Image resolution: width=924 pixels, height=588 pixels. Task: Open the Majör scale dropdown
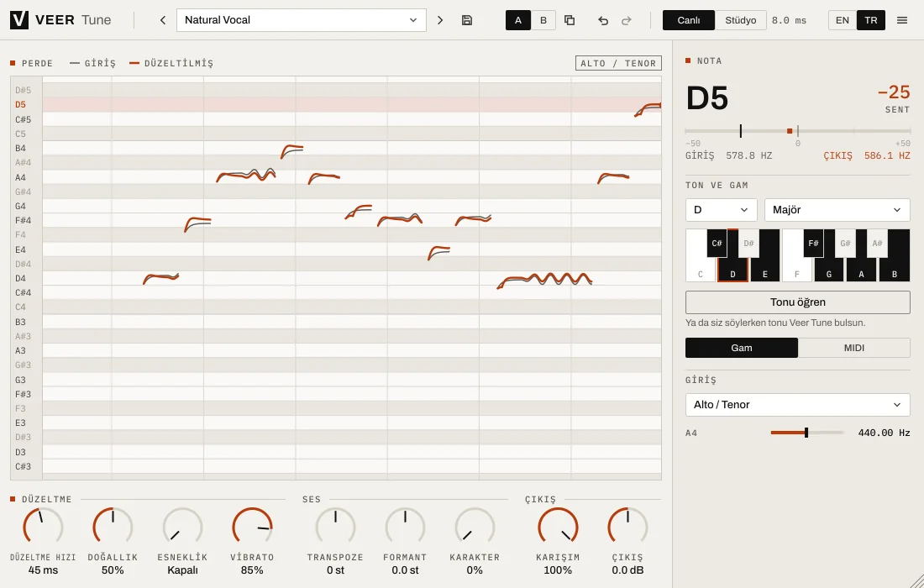pyautogui.click(x=837, y=210)
